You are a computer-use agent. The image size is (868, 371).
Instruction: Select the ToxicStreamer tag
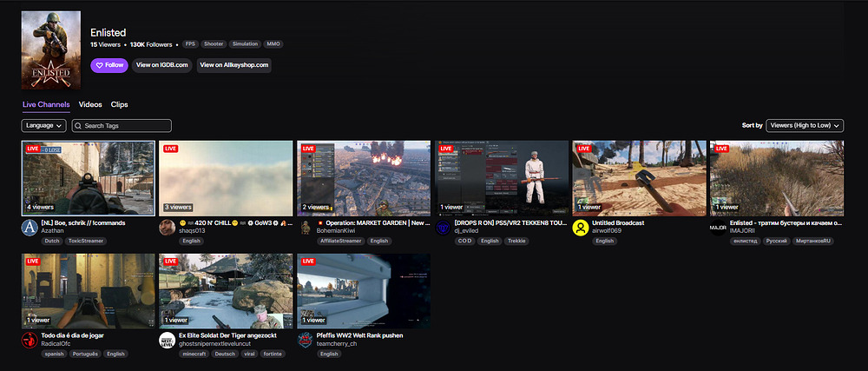(86, 241)
